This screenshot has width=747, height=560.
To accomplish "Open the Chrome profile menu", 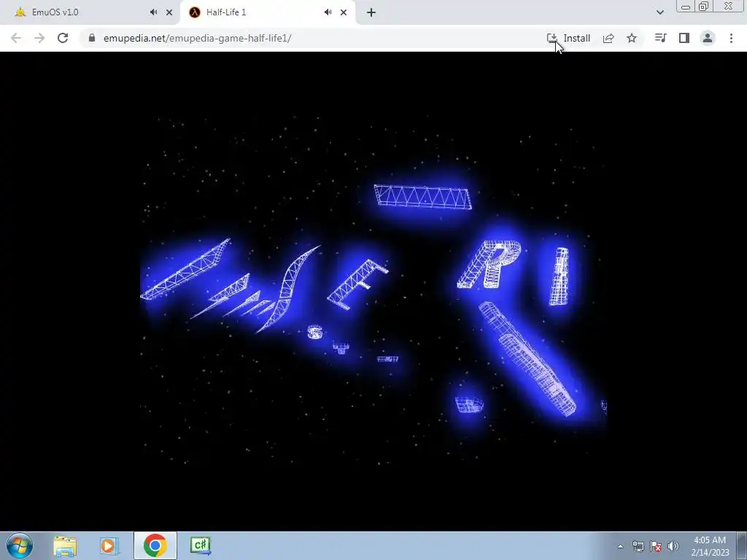I will (708, 38).
